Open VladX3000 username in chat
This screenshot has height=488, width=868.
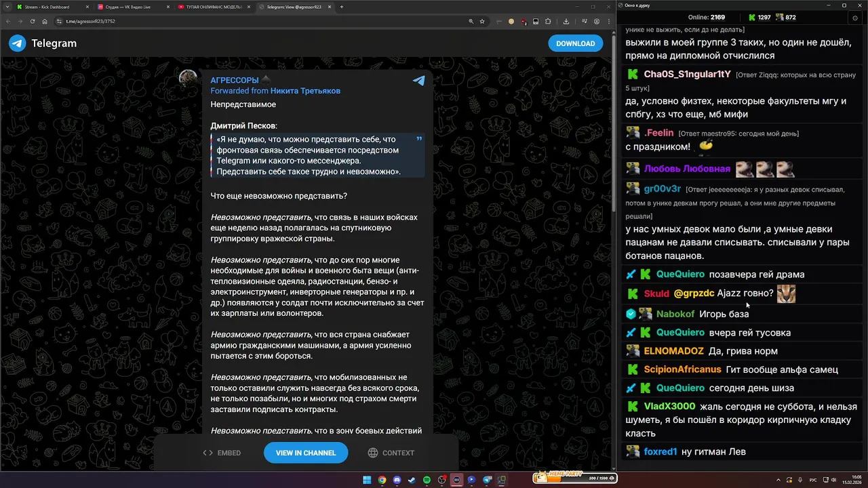pyautogui.click(x=670, y=406)
